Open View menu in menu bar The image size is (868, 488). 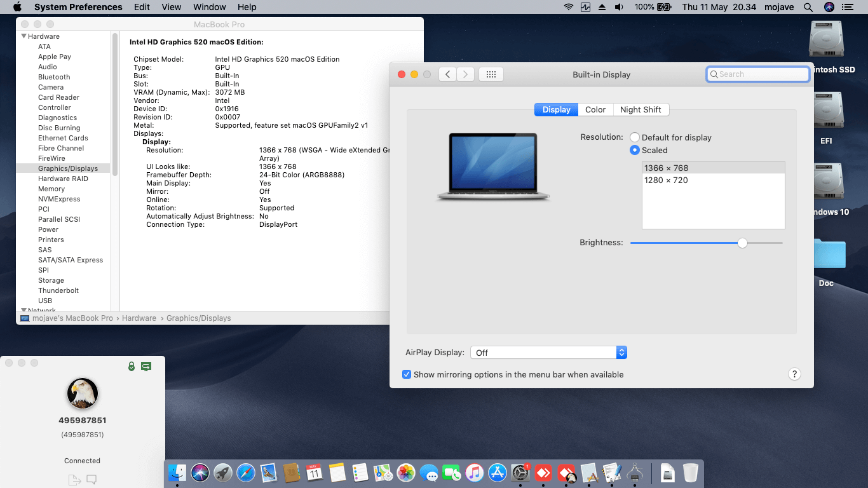pyautogui.click(x=172, y=7)
